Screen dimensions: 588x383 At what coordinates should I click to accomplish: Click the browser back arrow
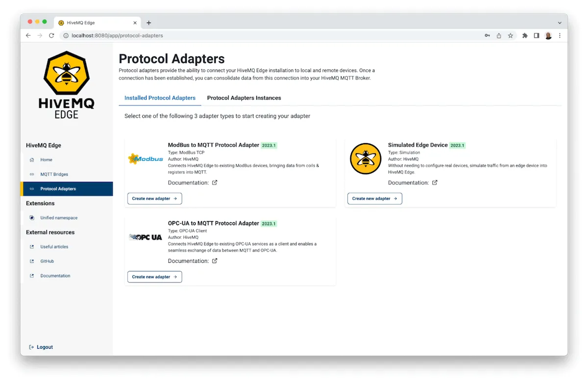28,36
